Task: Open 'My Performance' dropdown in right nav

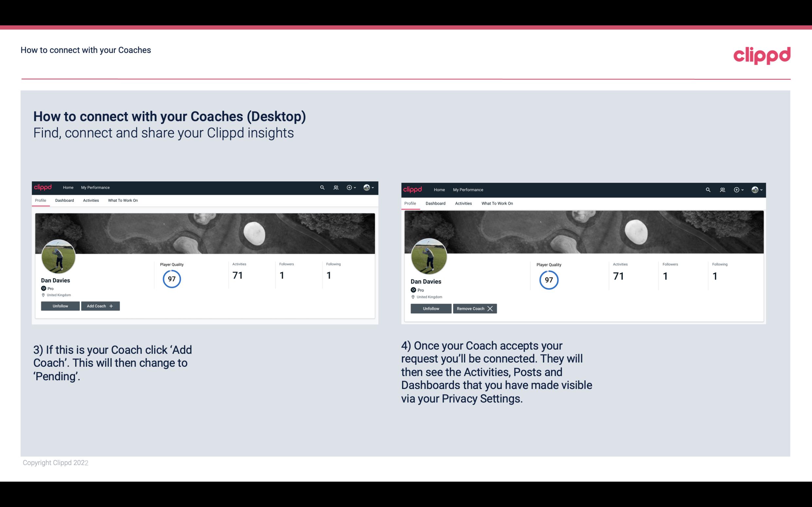Action: 468,189
